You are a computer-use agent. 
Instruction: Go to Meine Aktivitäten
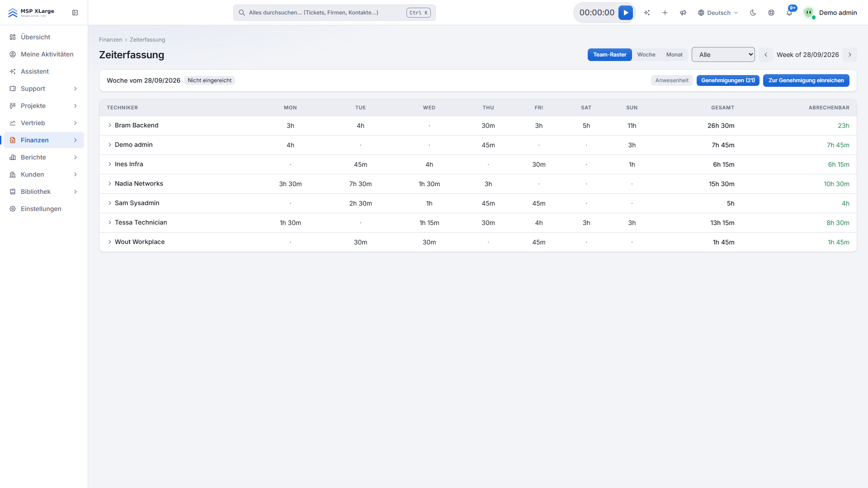pyautogui.click(x=44, y=54)
